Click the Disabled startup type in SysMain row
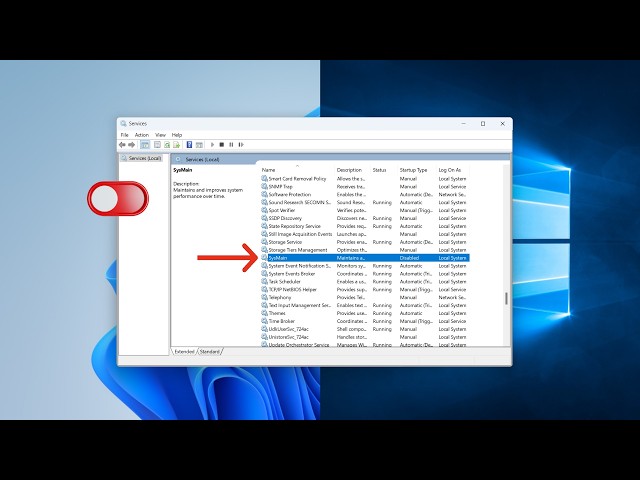640x480 pixels. click(x=409, y=258)
